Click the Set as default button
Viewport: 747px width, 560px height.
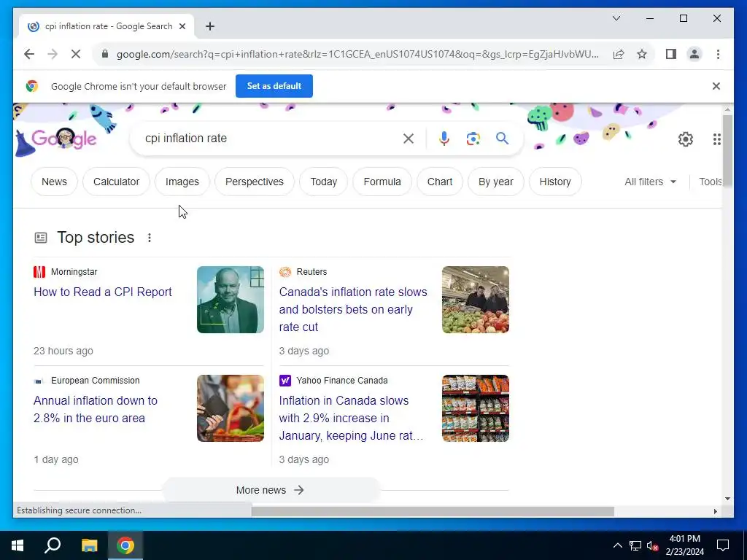274,86
